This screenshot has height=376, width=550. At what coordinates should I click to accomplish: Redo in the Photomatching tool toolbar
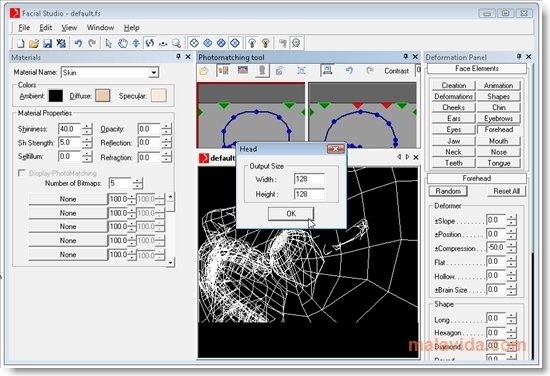coord(369,71)
